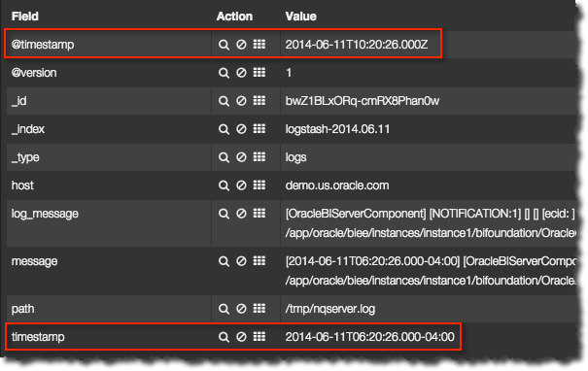
Task: Exclude the path value with the ban icon
Action: [241, 309]
